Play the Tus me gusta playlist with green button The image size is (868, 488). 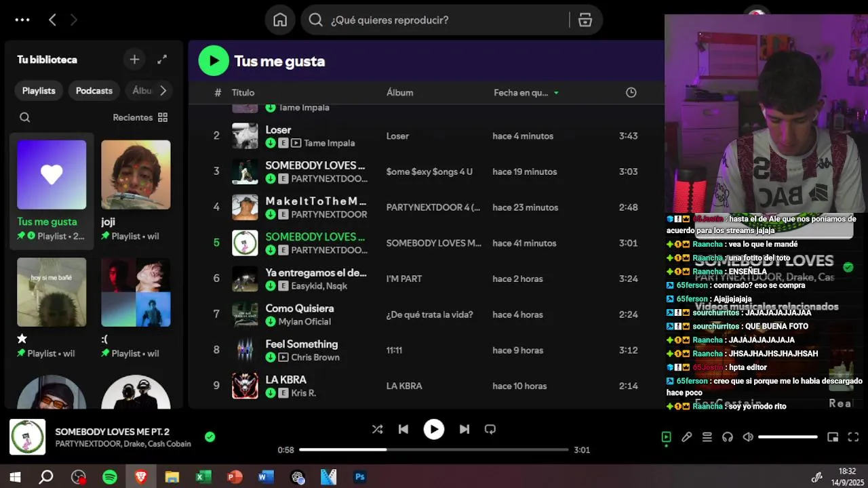[x=214, y=61]
